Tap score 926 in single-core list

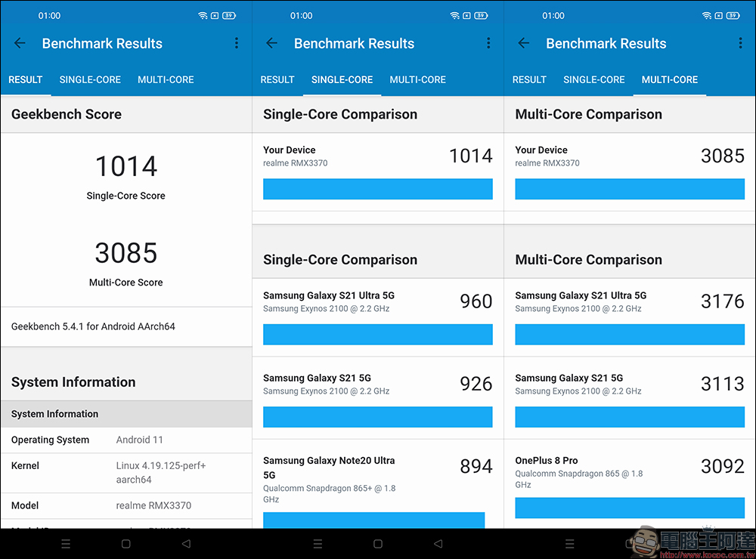pos(476,384)
